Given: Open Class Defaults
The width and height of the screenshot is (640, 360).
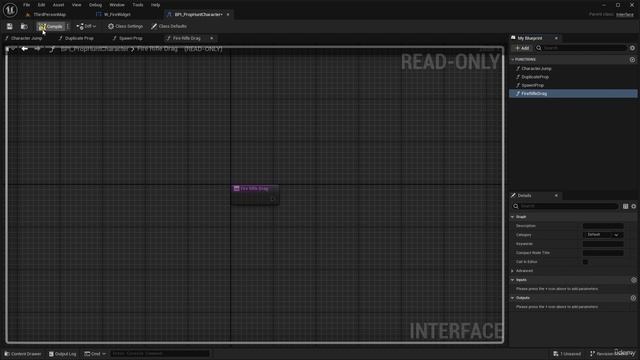Looking at the screenshot, I should pyautogui.click(x=169, y=27).
